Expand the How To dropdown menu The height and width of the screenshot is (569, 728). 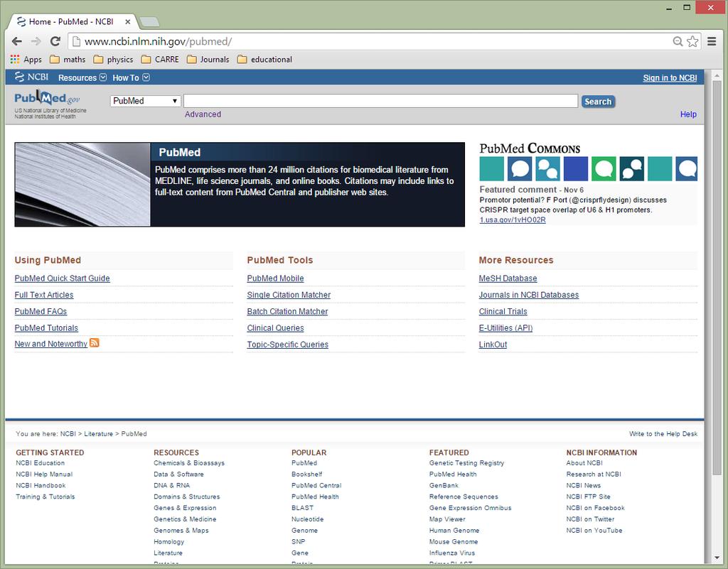pos(131,77)
